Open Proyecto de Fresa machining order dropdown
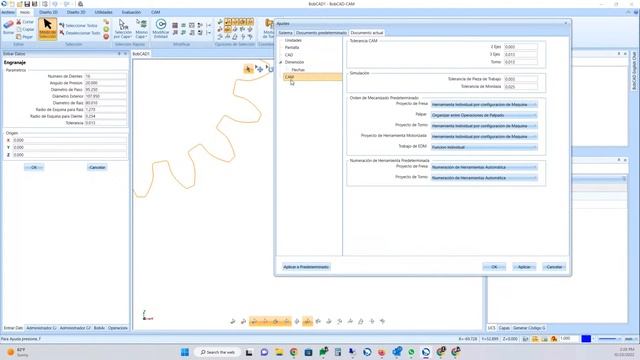The image size is (640, 360). point(484,104)
